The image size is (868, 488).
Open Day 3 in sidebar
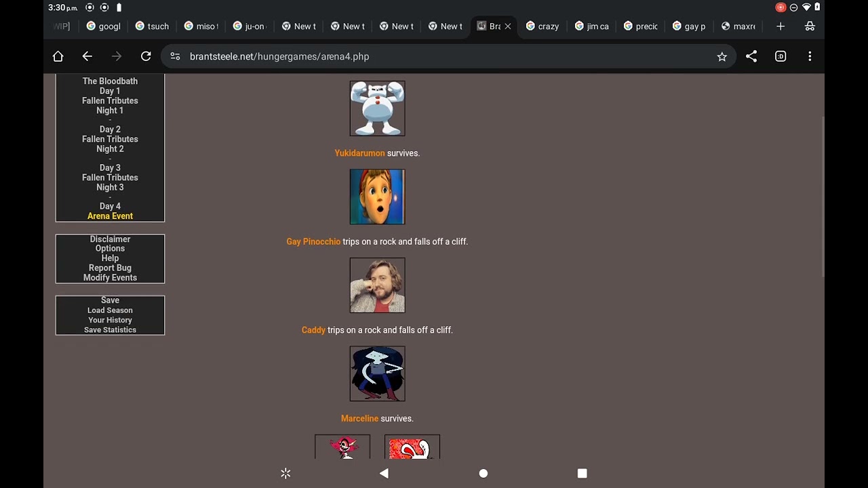point(110,168)
